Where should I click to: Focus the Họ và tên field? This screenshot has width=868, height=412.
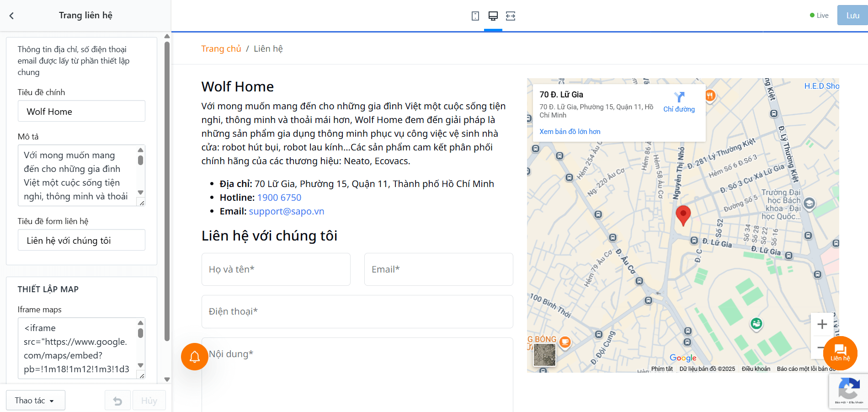276,269
